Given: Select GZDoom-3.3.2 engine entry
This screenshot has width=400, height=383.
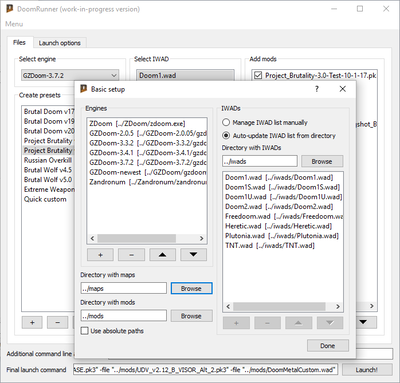Looking at the screenshot, I should coord(147,143).
